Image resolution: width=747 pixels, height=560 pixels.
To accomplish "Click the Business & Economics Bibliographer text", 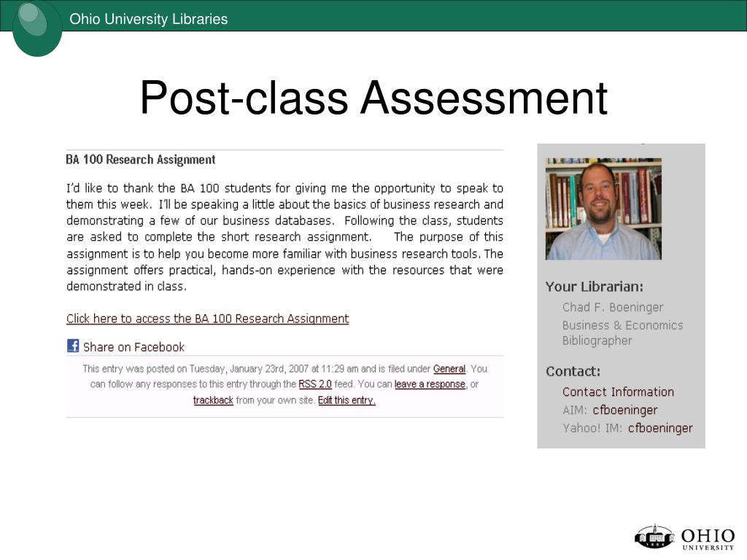I will click(622, 332).
